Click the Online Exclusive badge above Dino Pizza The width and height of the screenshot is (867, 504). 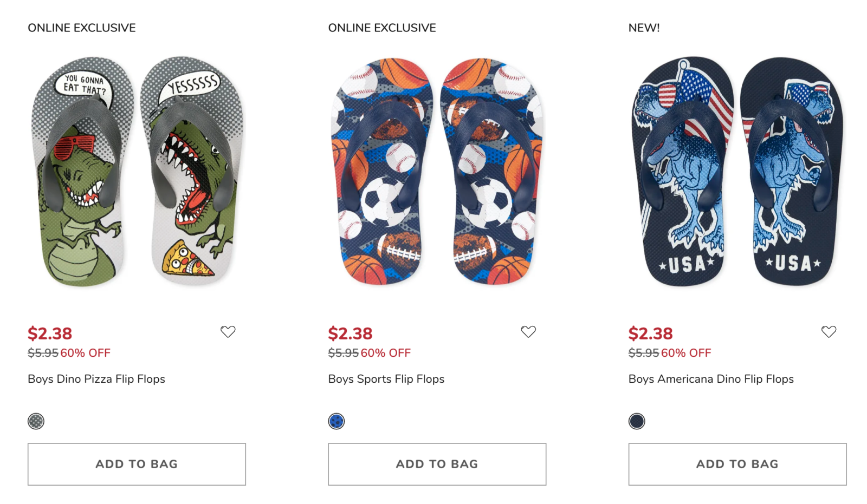[82, 28]
